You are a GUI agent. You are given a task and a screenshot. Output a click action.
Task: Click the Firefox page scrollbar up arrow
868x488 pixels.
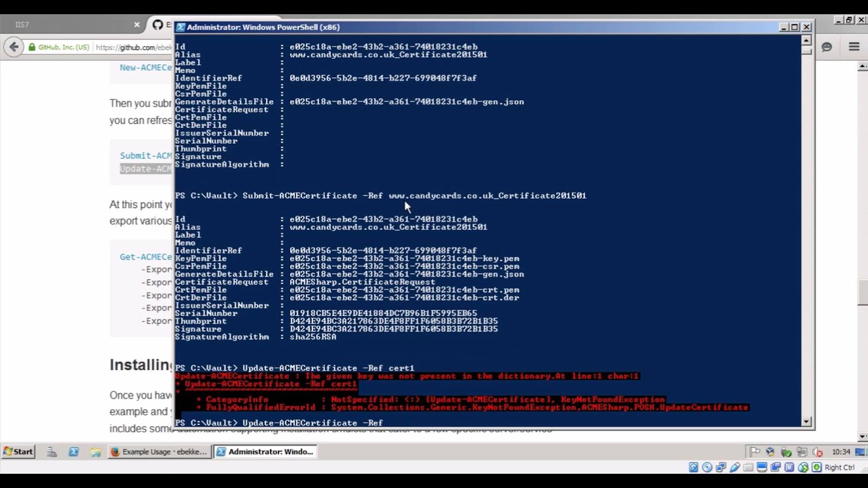[x=863, y=66]
